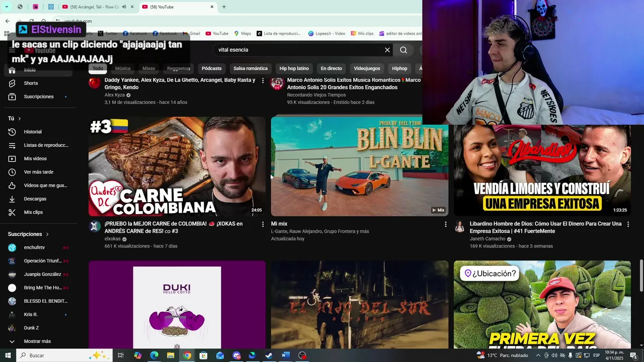Open 'editor de videos' bookmark

point(400,34)
